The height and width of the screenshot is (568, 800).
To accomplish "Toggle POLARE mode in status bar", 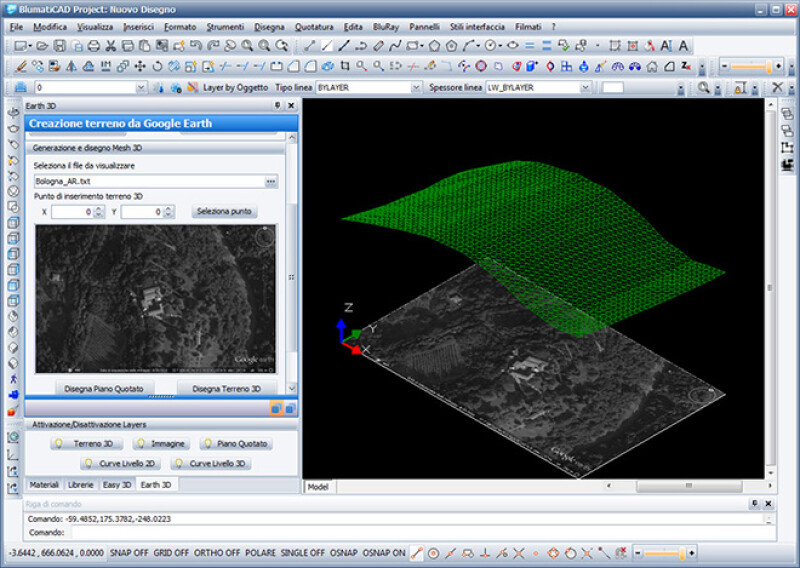I will pos(260,553).
